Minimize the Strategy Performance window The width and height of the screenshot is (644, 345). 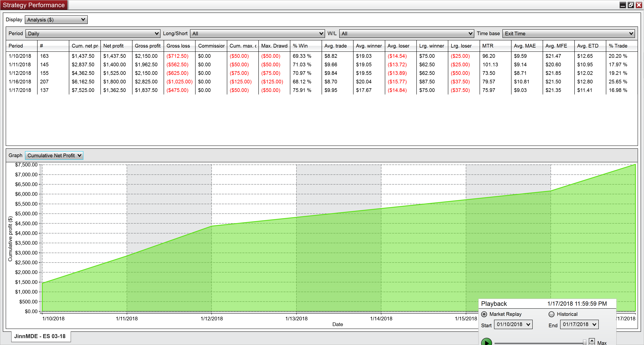623,5
